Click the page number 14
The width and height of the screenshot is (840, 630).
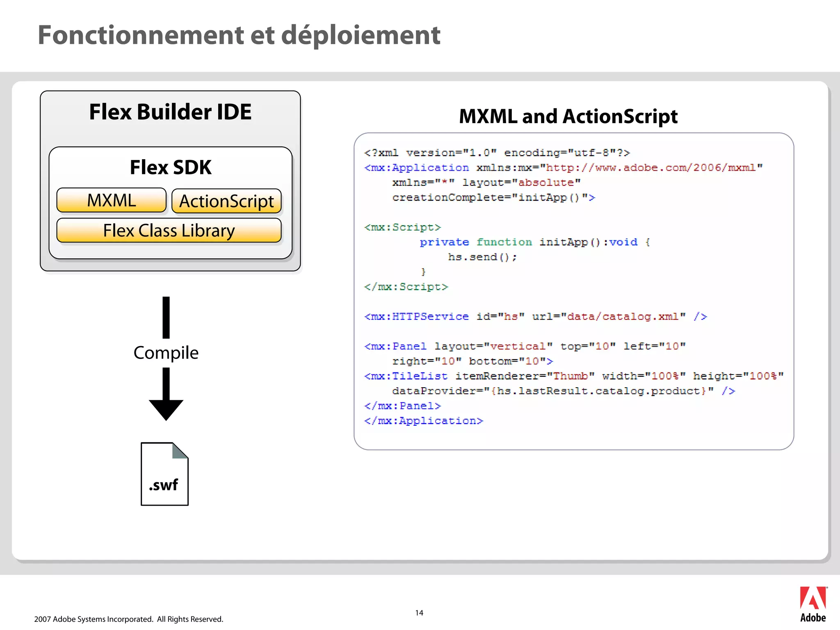coord(419,613)
